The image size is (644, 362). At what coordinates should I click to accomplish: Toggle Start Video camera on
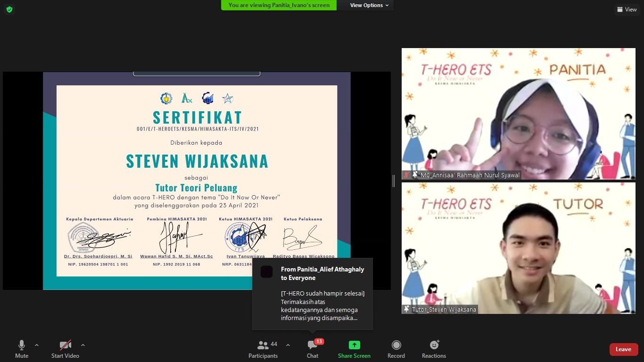[65, 349]
